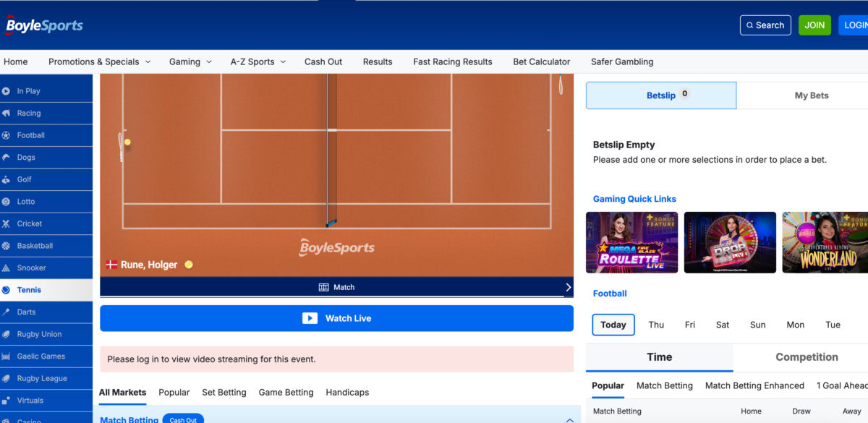Select the football Match Betting tab
This screenshot has width=868, height=423.
pos(665,386)
